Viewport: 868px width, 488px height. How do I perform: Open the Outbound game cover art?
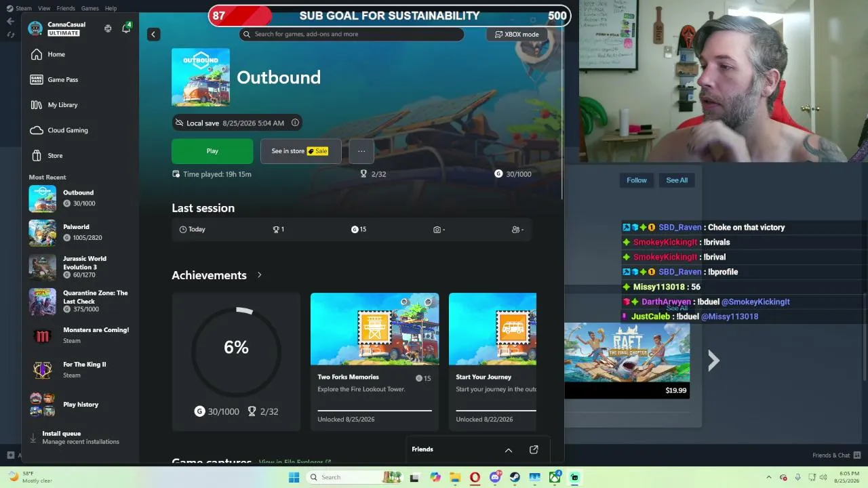tap(201, 77)
